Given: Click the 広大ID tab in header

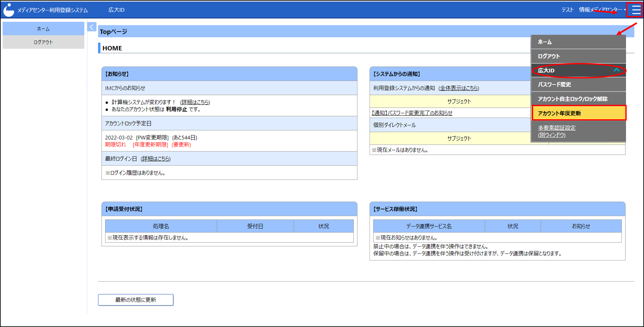Looking at the screenshot, I should (116, 10).
